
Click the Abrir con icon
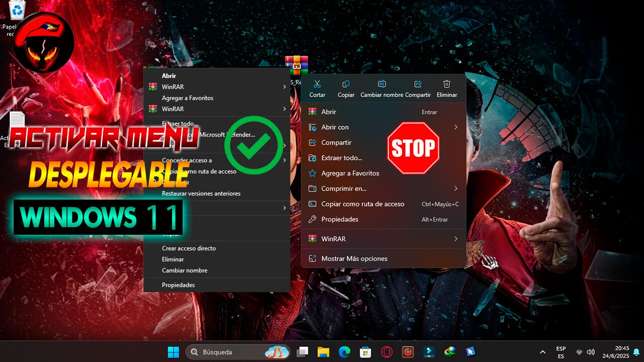[312, 127]
